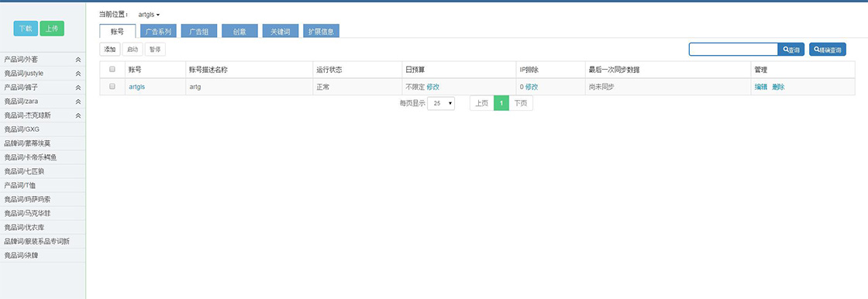Click the 启动 button
Image resolution: width=868 pixels, height=299 pixels.
click(x=133, y=50)
